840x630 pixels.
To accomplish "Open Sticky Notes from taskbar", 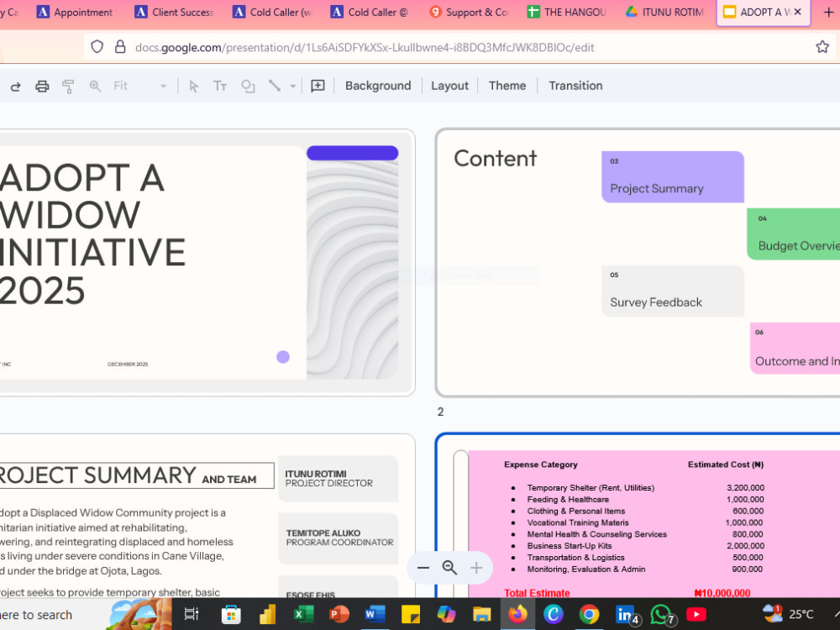I will 411,615.
